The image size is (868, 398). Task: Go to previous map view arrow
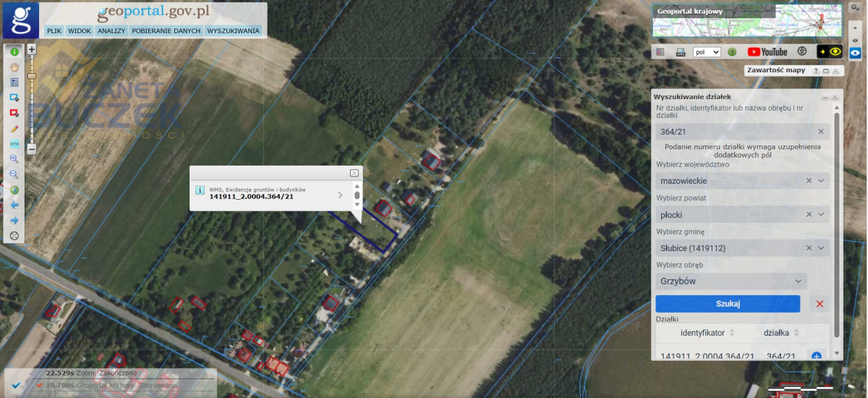pos(14,206)
